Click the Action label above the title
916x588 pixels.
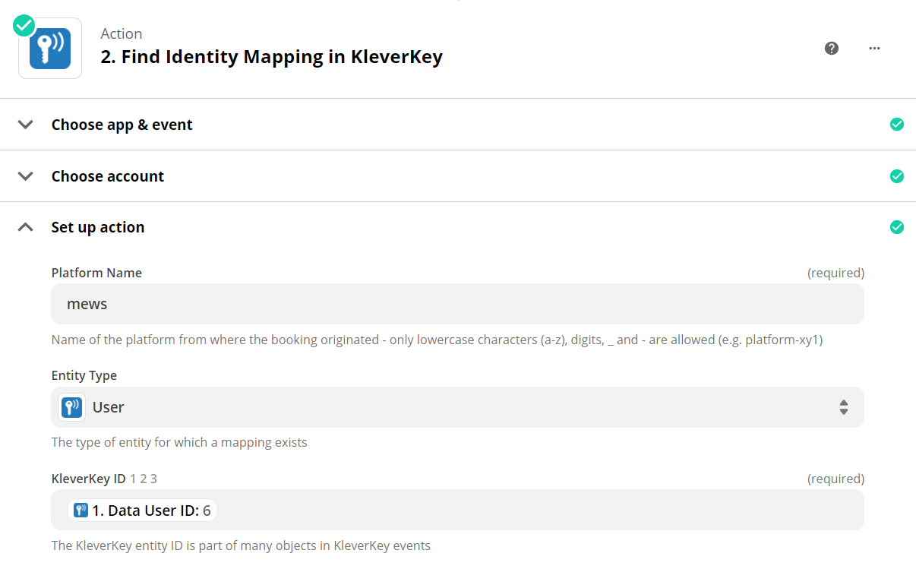tap(122, 33)
